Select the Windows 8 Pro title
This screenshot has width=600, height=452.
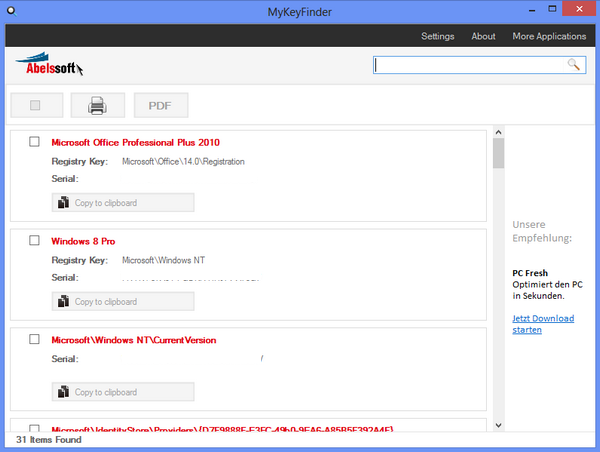(83, 241)
